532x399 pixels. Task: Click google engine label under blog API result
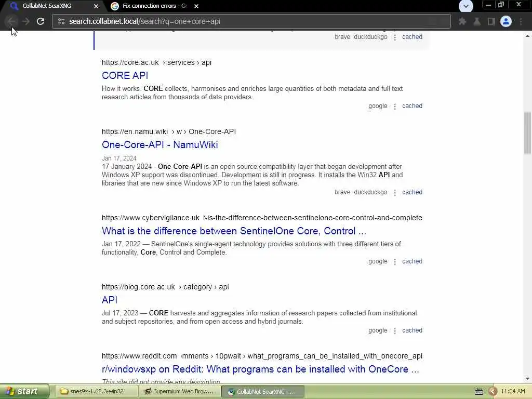coord(378,330)
